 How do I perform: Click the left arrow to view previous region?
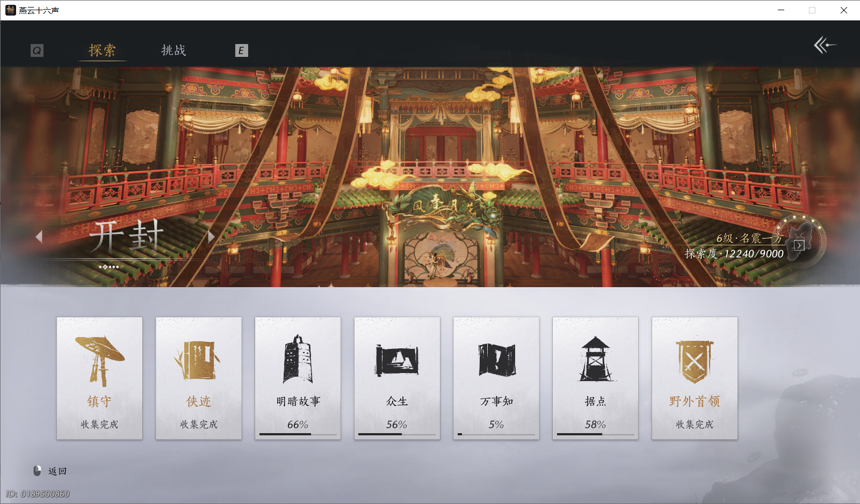(x=39, y=236)
